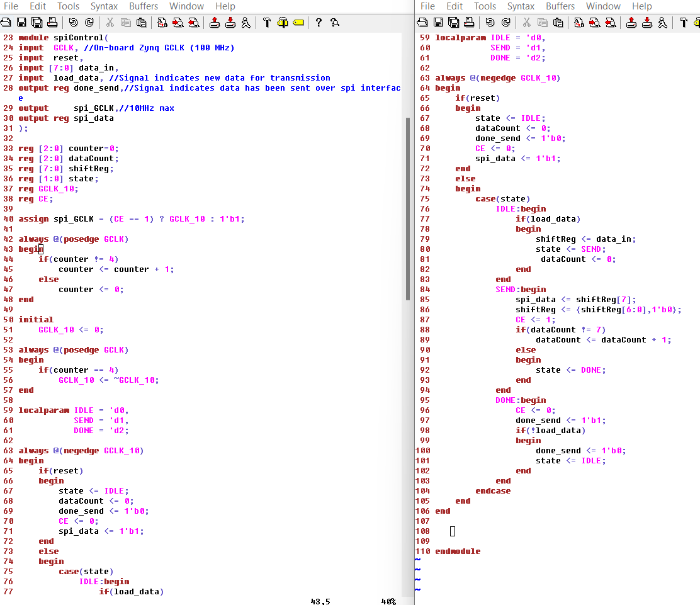
Task: Click the question mark Help icon
Action: [x=319, y=23]
